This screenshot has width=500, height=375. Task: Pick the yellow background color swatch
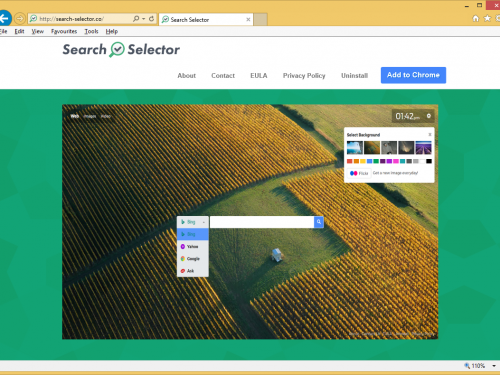point(363,161)
